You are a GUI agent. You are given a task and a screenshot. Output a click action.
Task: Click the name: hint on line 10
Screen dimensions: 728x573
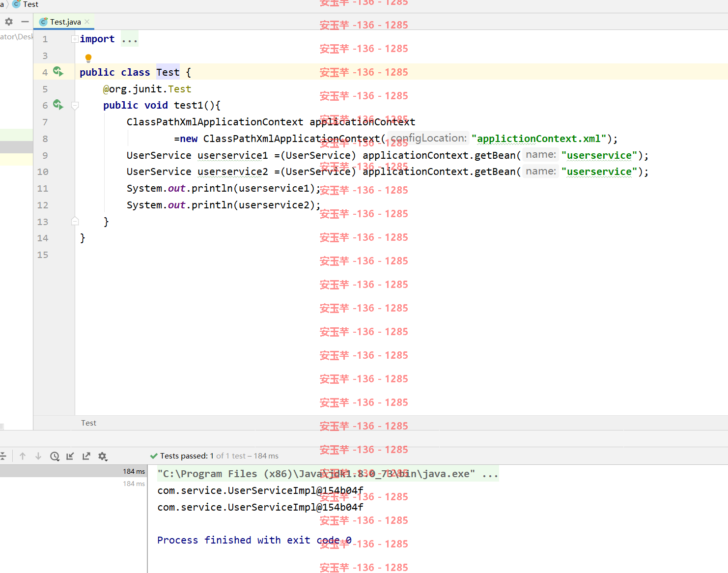coord(541,171)
